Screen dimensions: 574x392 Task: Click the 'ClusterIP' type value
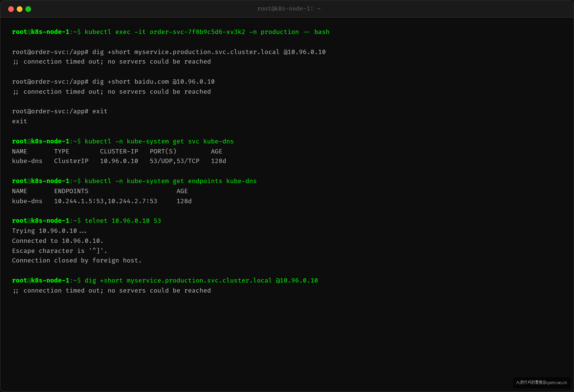pos(71,161)
